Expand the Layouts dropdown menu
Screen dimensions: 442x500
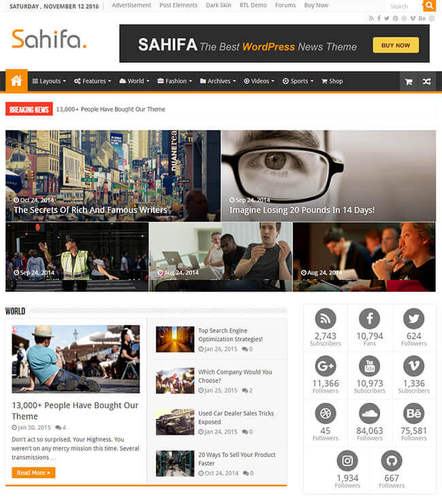pyautogui.click(x=49, y=81)
